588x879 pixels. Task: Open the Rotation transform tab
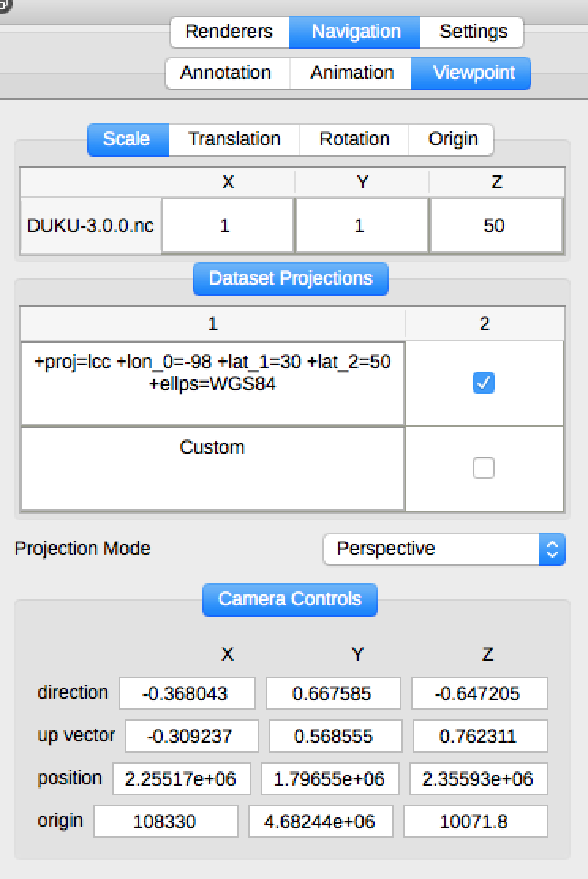354,140
